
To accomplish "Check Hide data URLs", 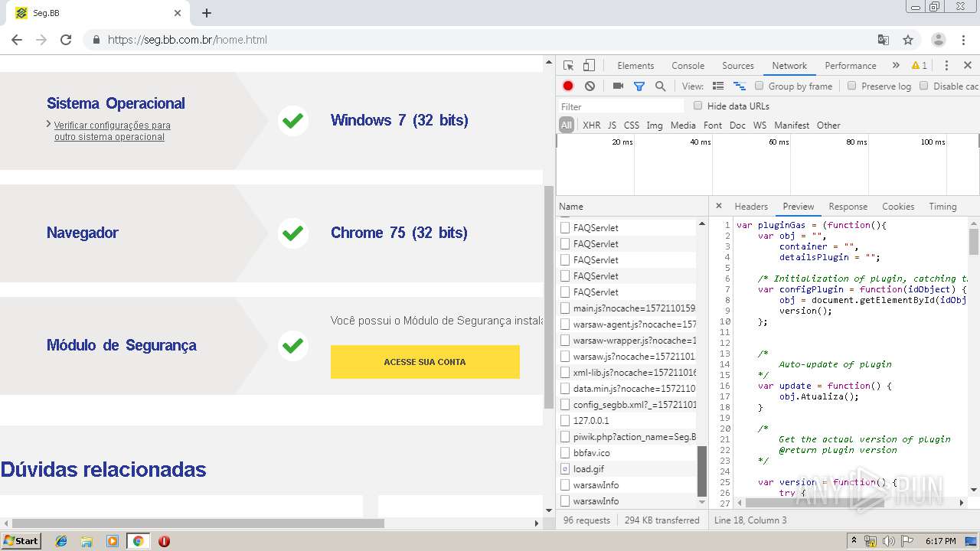I will click(x=697, y=106).
